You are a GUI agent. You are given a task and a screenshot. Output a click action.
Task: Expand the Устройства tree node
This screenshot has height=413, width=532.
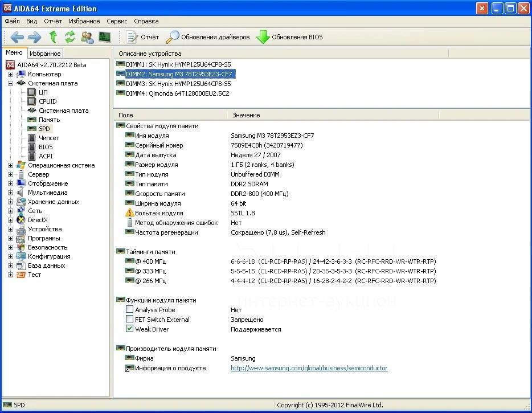pos(10,229)
